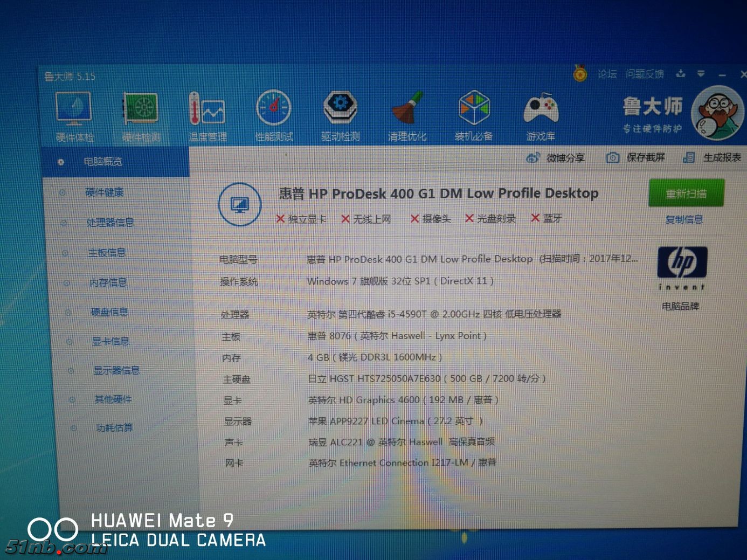Screen dimensions: 747x560
Task: Launch 性能测试 performance test
Action: (x=274, y=114)
